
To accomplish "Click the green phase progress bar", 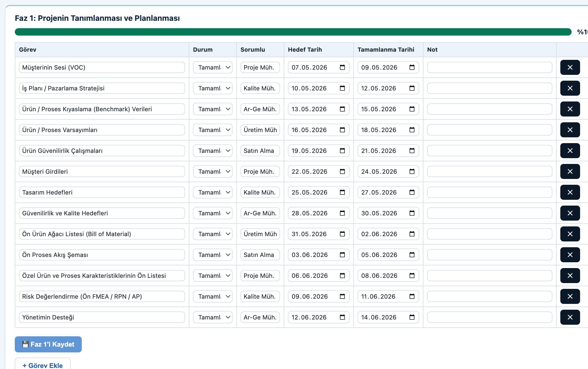I will pos(293,32).
